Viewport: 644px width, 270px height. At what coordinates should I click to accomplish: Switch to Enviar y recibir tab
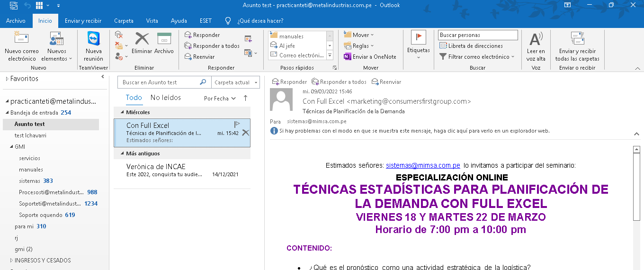[x=83, y=21]
